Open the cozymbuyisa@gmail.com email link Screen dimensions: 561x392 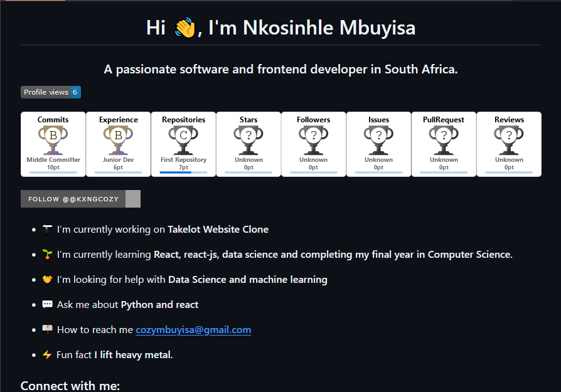tap(193, 330)
